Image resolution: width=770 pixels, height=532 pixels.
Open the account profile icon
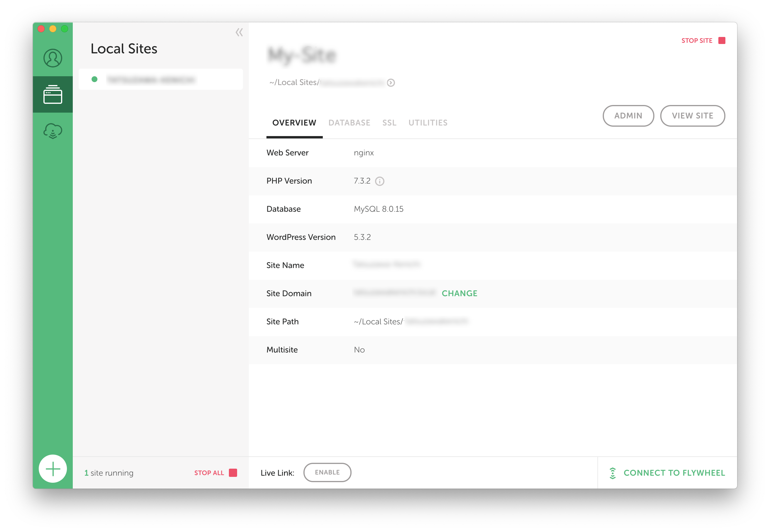(53, 58)
